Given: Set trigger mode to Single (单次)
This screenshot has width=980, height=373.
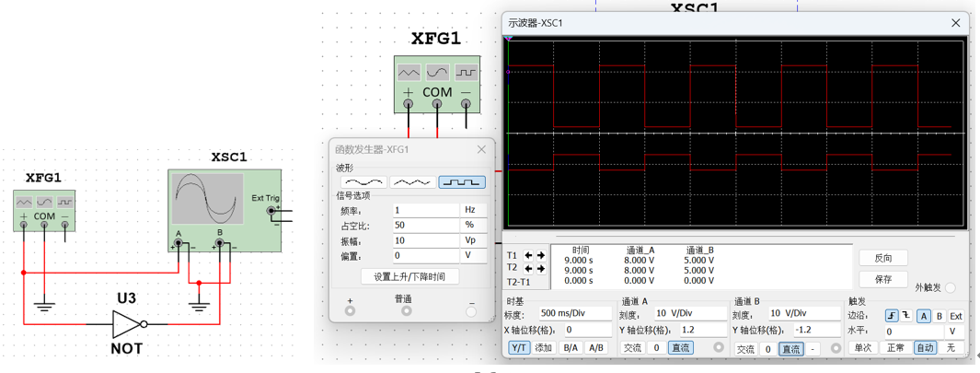Looking at the screenshot, I should click(863, 348).
